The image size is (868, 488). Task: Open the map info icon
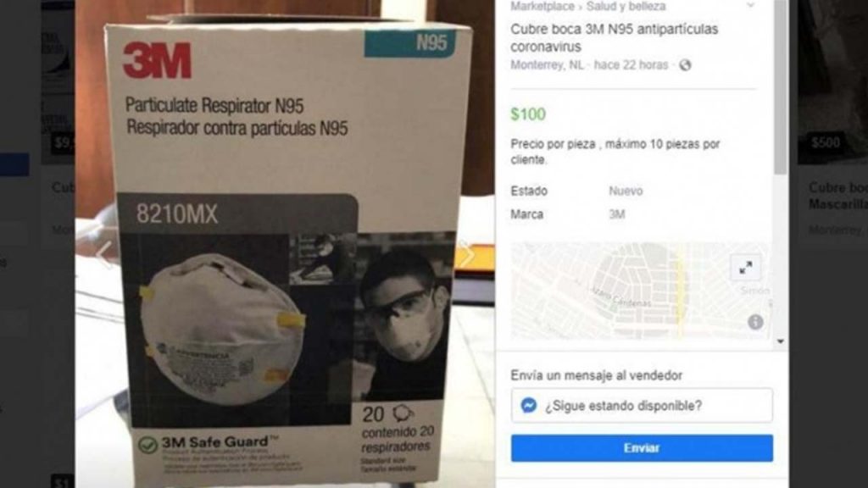[755, 322]
